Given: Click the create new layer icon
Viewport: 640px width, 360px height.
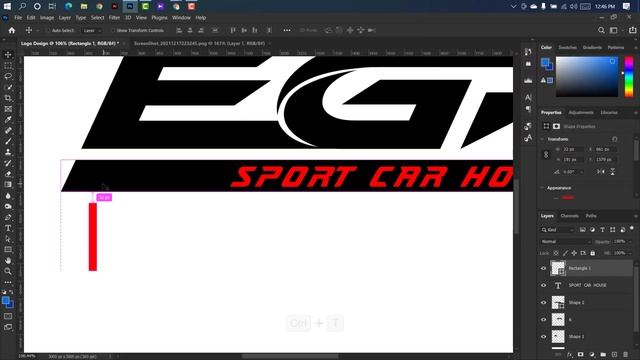Looking at the screenshot, I should [614, 354].
